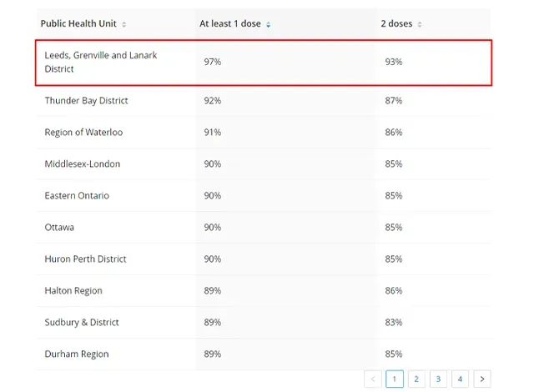Choose the Durham Region entry
The width and height of the screenshot is (534, 392).
click(x=77, y=354)
